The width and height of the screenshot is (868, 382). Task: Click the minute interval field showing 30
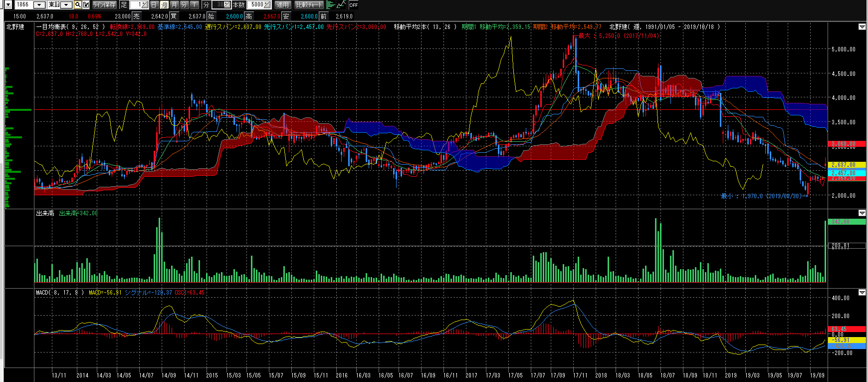click(x=221, y=5)
